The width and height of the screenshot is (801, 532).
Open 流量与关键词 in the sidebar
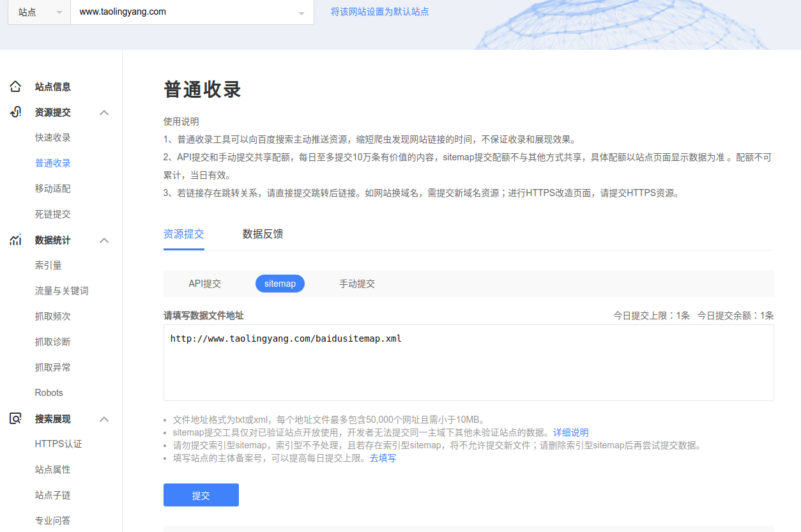pyautogui.click(x=62, y=291)
